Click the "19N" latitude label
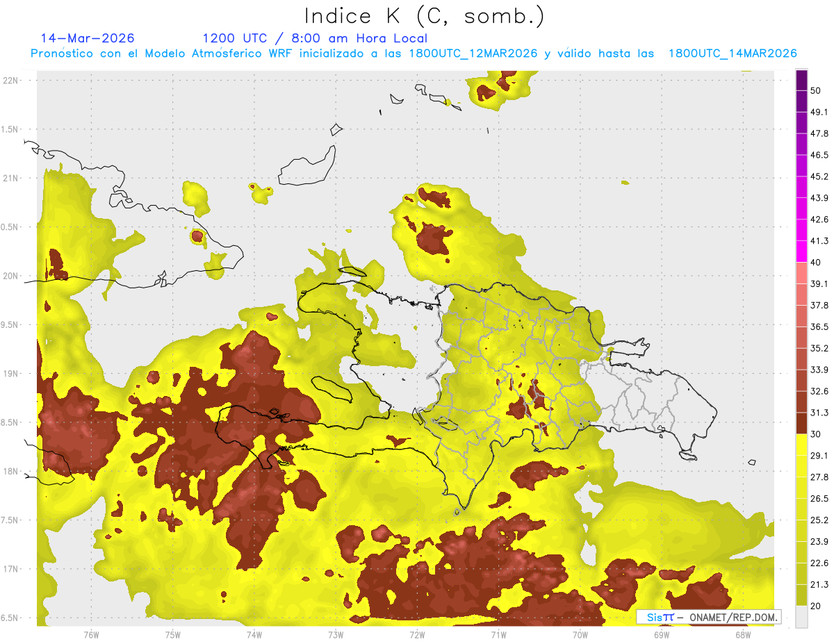This screenshot has height=644, width=834. [12, 374]
